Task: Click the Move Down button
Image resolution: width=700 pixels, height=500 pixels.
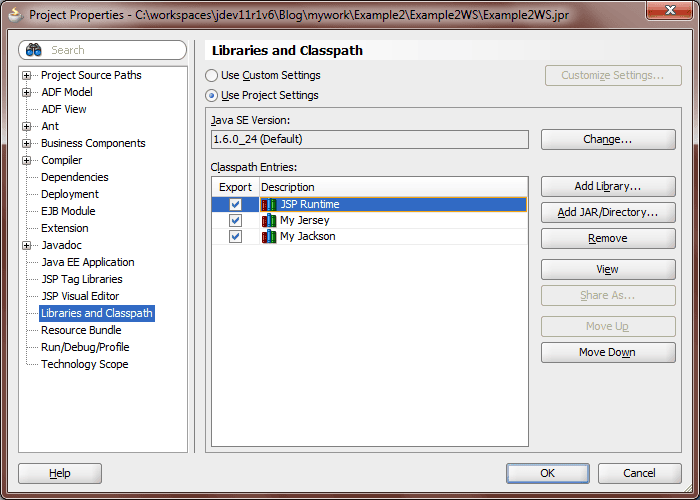Action: tap(608, 352)
